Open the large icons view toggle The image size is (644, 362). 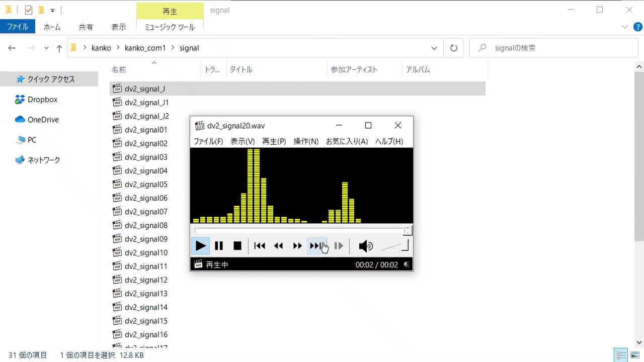[x=635, y=355]
